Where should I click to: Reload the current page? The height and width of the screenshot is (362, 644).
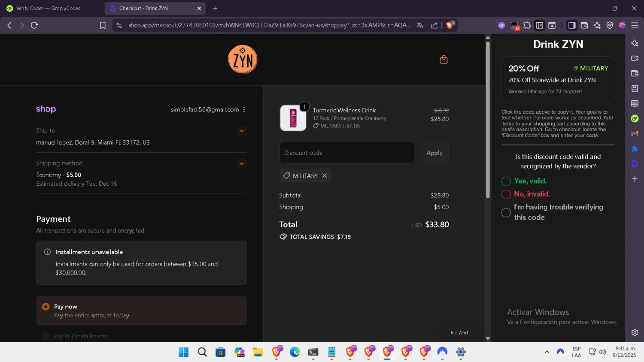click(x=34, y=25)
